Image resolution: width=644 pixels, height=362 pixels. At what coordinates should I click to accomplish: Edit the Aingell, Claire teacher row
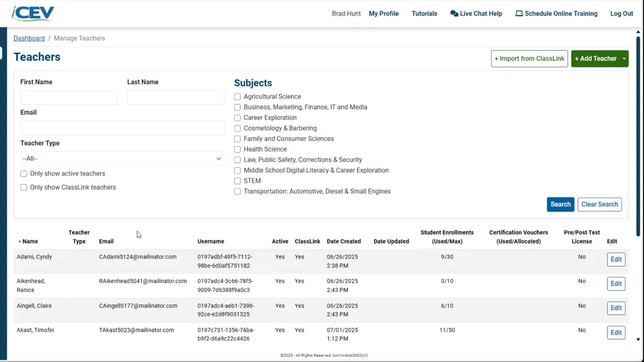(616, 308)
